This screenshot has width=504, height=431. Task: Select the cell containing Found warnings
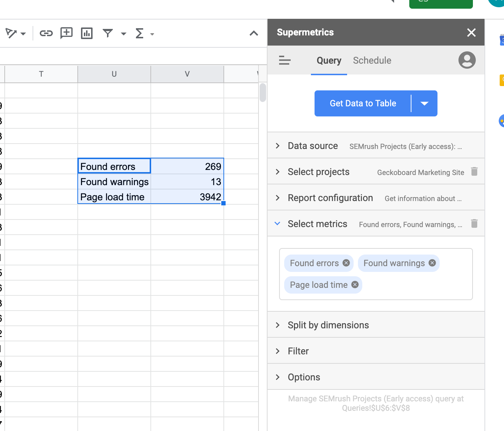point(114,182)
